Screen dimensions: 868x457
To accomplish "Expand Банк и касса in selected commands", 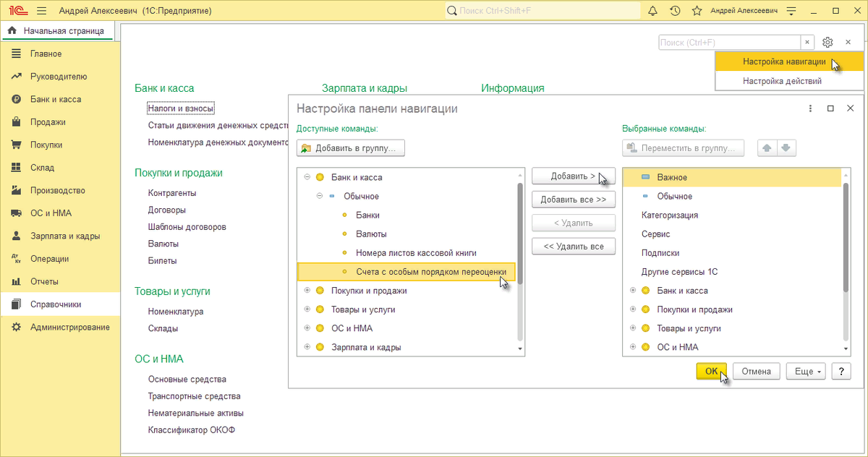I will tap(634, 291).
